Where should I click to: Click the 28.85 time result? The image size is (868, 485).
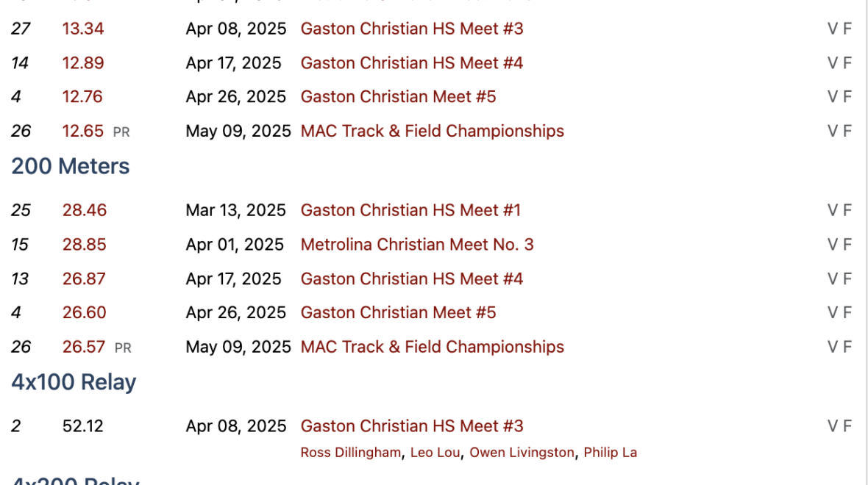click(x=85, y=245)
